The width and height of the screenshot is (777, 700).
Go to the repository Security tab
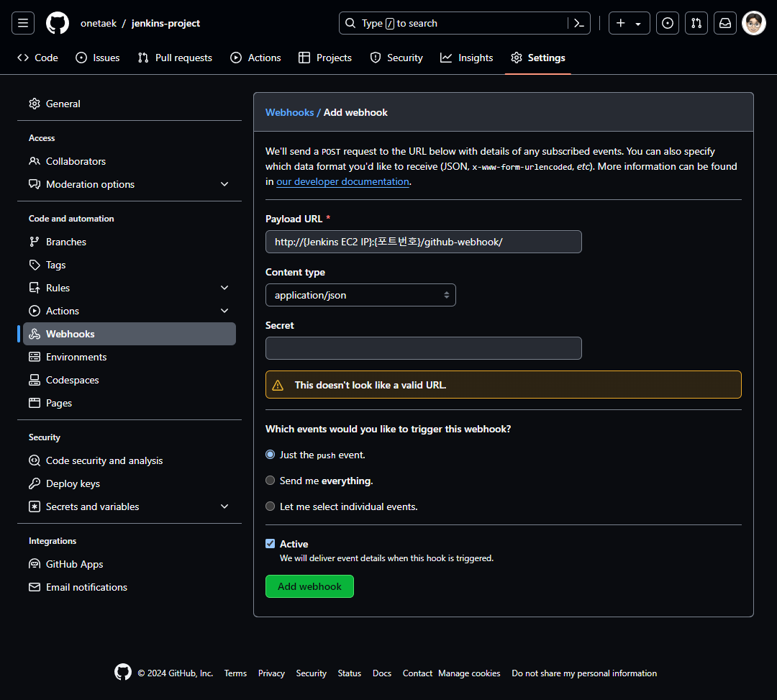coord(396,58)
